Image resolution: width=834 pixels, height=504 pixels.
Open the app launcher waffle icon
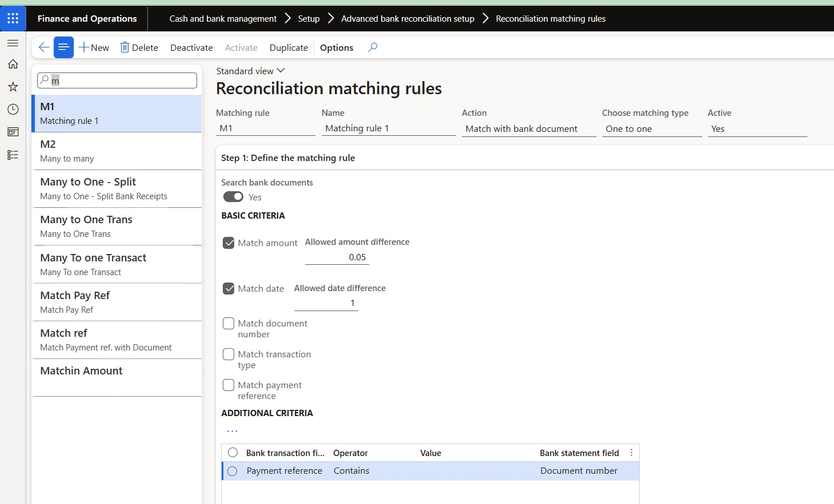[x=13, y=18]
